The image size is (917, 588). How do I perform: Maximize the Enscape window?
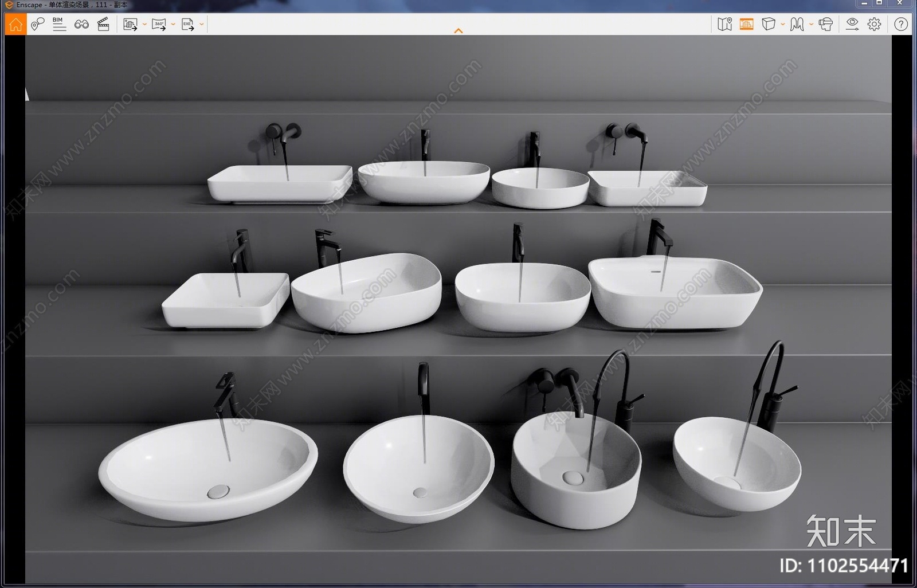pos(879,3)
